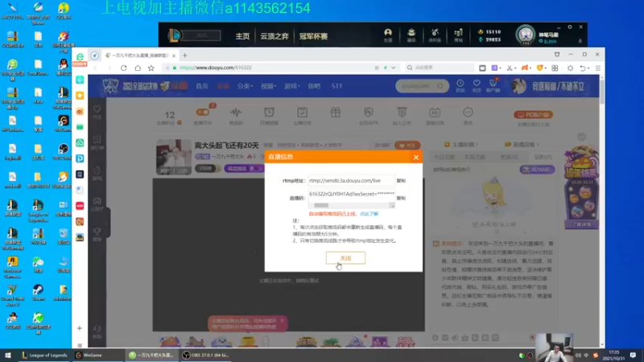This screenshot has height=362, width=644.
Task: Open the 主播任务 checklist icon
Action: 303,113
